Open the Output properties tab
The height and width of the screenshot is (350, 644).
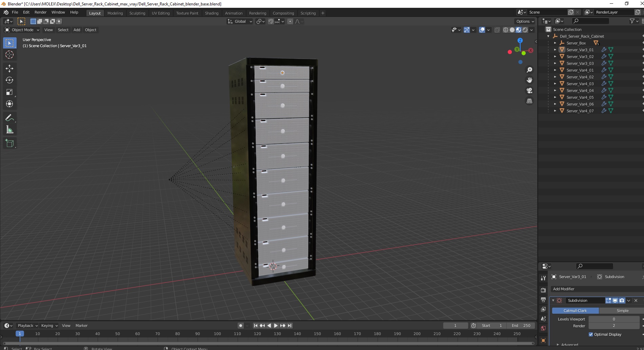pyautogui.click(x=543, y=300)
